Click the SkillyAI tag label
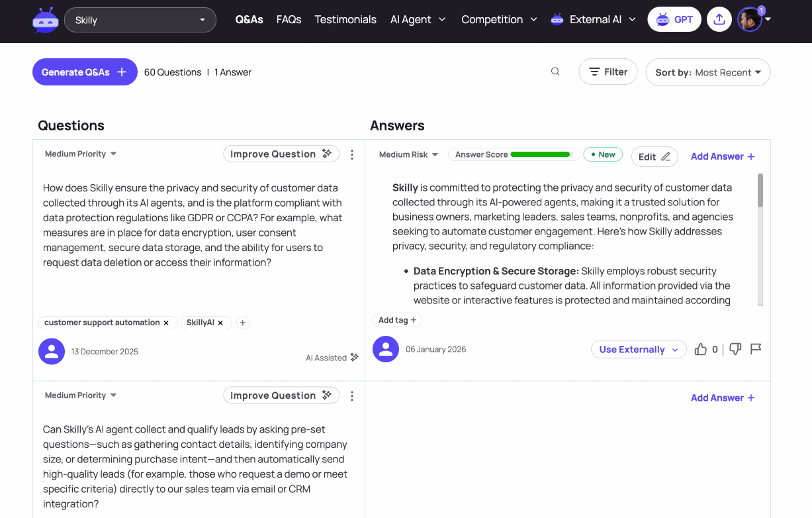 pos(200,323)
